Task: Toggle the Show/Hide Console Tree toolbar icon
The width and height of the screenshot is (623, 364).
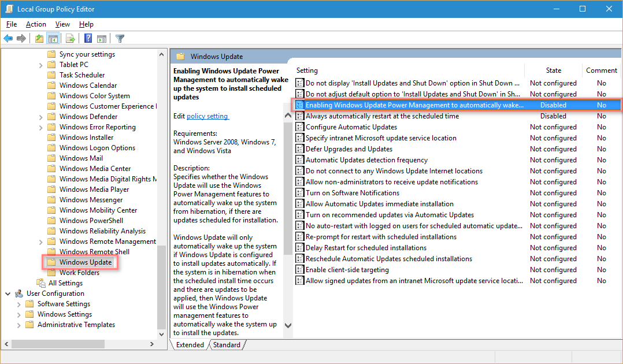Action: pyautogui.click(x=53, y=39)
